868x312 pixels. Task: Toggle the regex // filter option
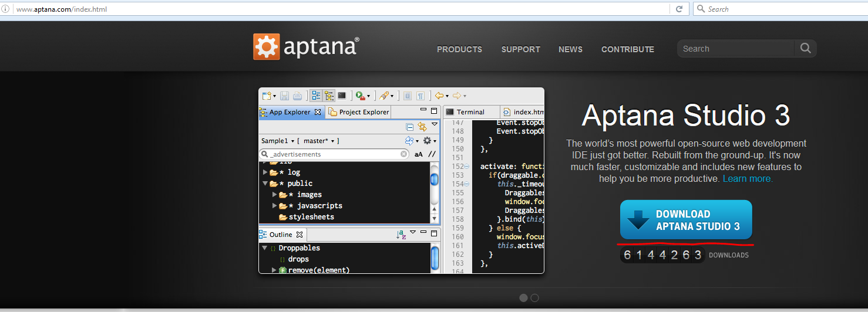[432, 154]
